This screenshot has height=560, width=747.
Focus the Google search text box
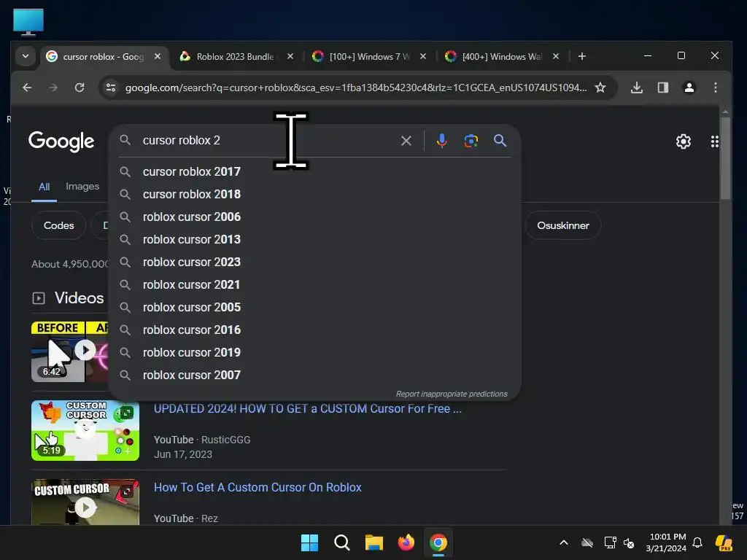click(267, 141)
